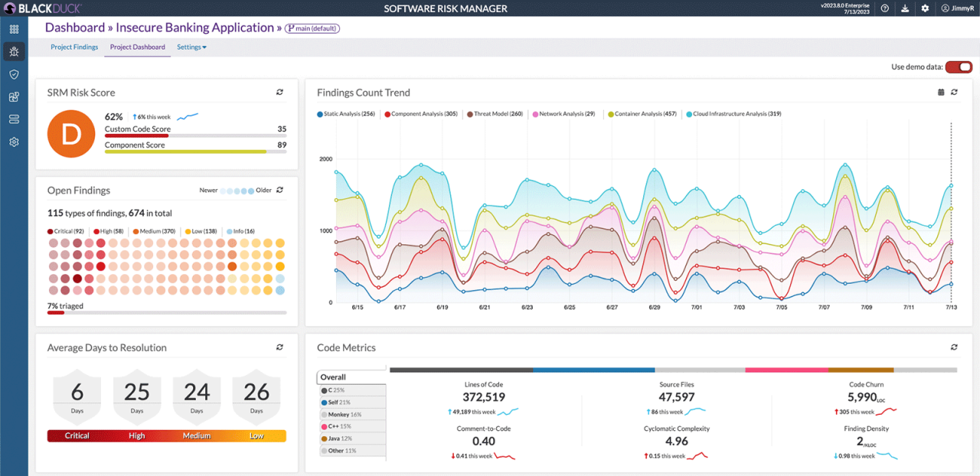
Task: Click the Dashboard breadcrumb link
Action: (x=75, y=27)
